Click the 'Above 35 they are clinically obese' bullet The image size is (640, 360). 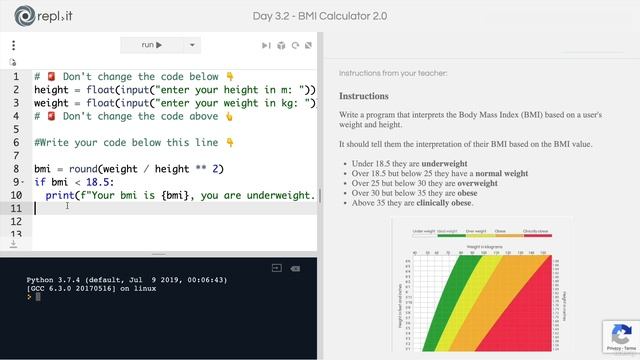(x=412, y=202)
